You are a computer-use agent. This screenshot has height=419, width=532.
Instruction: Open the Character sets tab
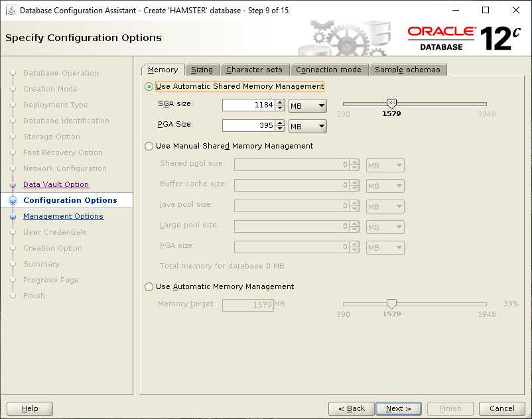click(255, 70)
